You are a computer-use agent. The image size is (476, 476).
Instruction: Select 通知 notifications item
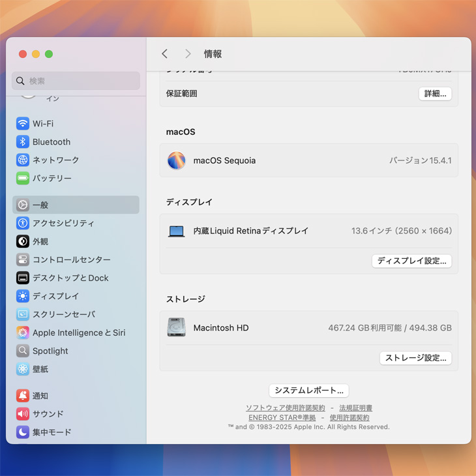point(40,396)
